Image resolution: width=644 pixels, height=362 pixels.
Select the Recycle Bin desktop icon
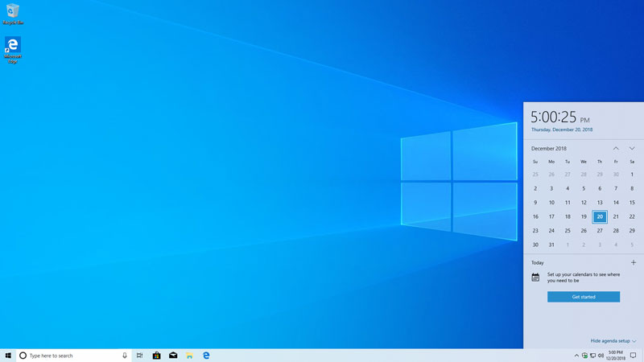pyautogui.click(x=11, y=13)
